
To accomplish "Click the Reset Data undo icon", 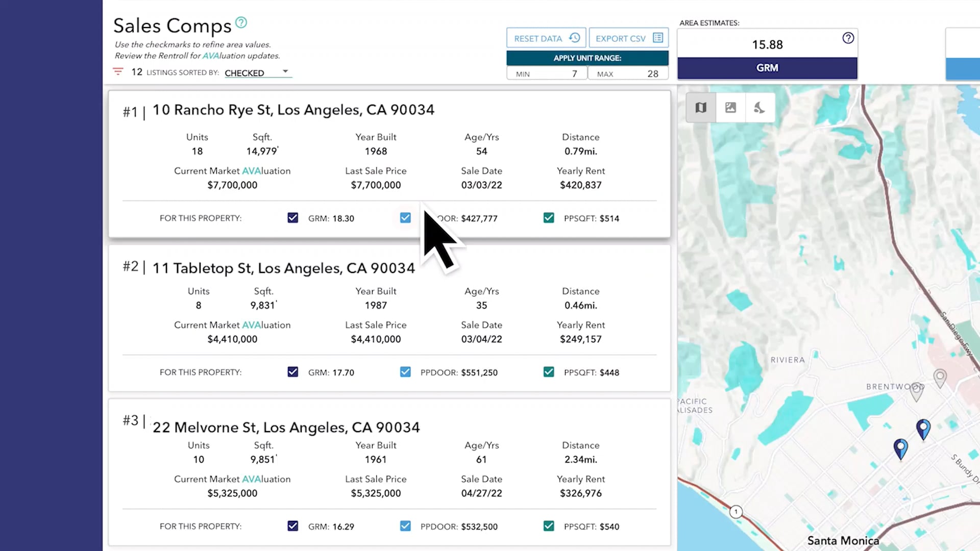I will (574, 37).
